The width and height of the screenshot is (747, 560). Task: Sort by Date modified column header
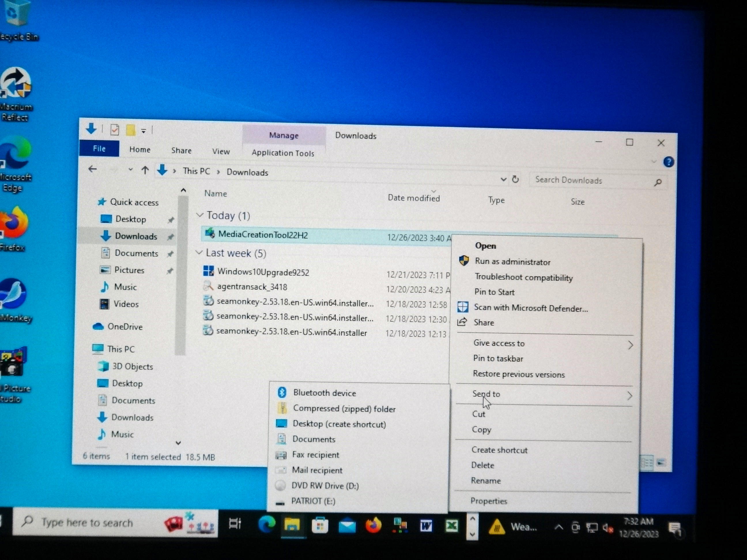tap(414, 198)
